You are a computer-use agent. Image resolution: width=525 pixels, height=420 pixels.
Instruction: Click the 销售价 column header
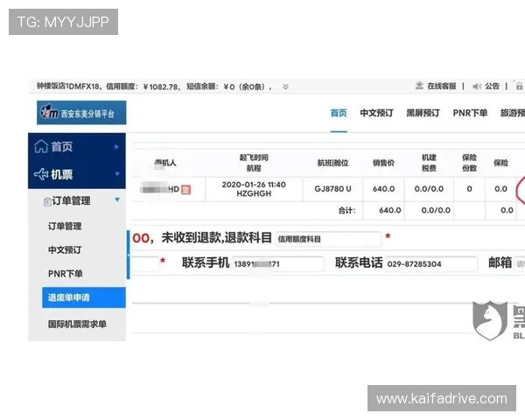pyautogui.click(x=384, y=163)
